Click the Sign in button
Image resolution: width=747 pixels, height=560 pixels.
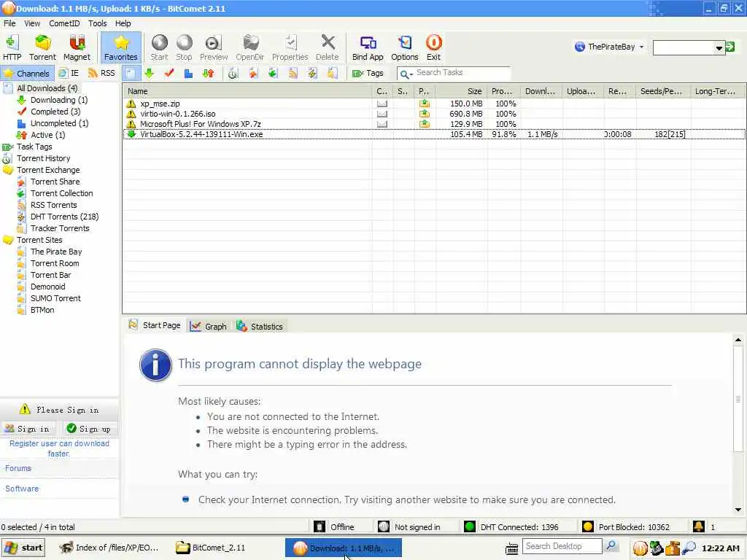point(27,429)
